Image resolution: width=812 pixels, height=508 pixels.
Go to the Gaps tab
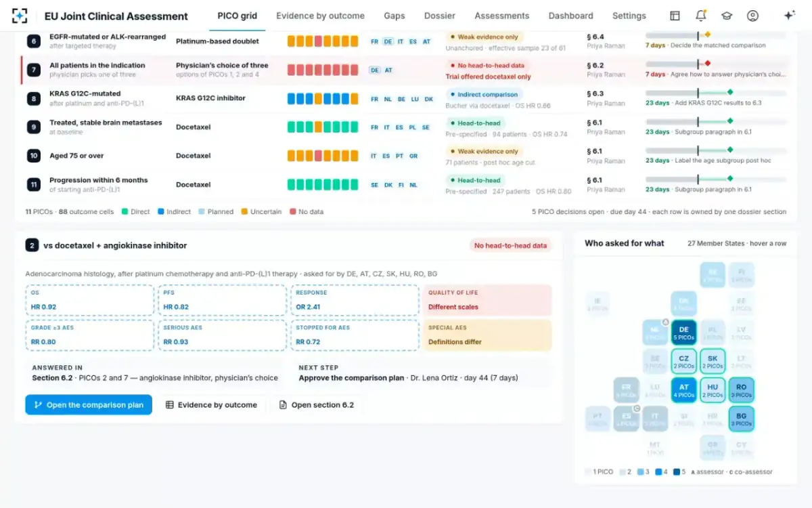394,16
